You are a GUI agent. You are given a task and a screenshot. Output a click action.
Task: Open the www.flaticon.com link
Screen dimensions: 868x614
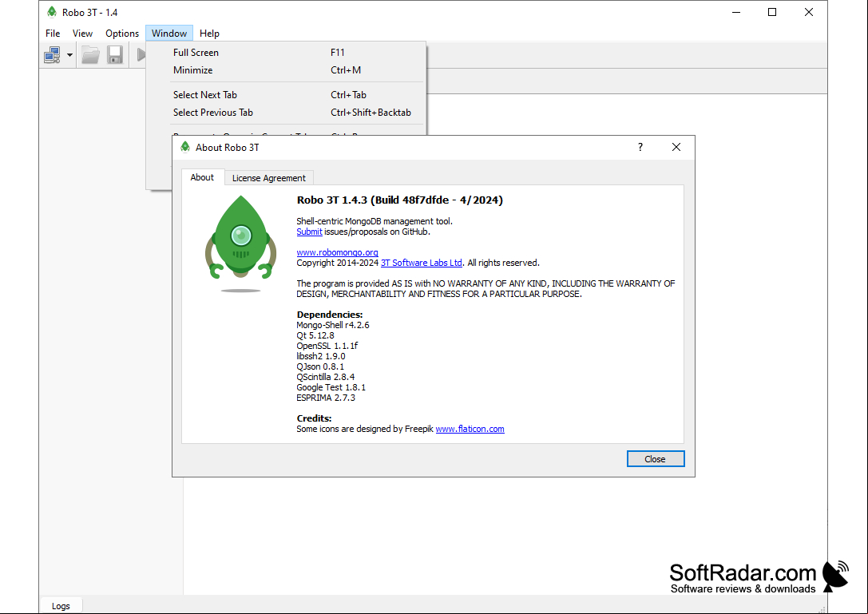pos(470,429)
